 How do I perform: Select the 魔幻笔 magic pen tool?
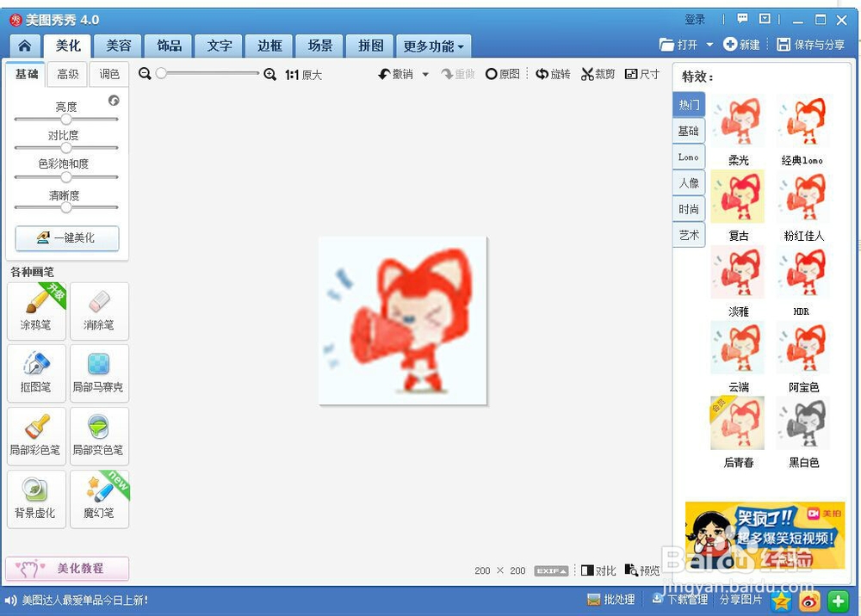99,499
